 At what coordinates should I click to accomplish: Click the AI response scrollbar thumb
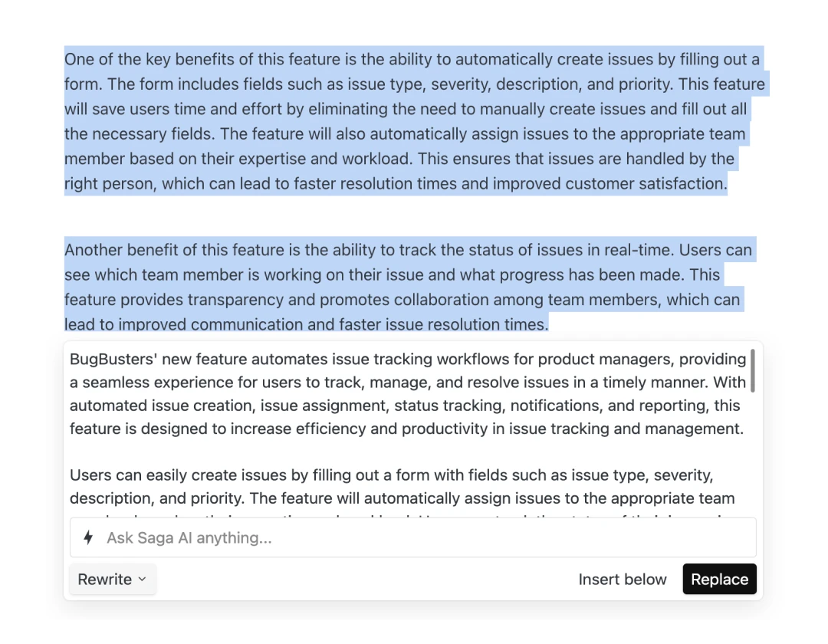(753, 370)
